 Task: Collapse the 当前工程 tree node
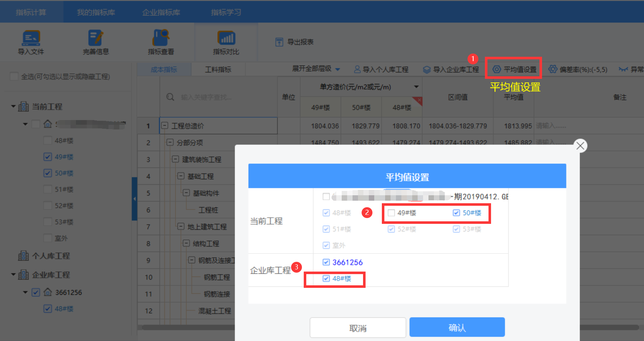point(13,106)
